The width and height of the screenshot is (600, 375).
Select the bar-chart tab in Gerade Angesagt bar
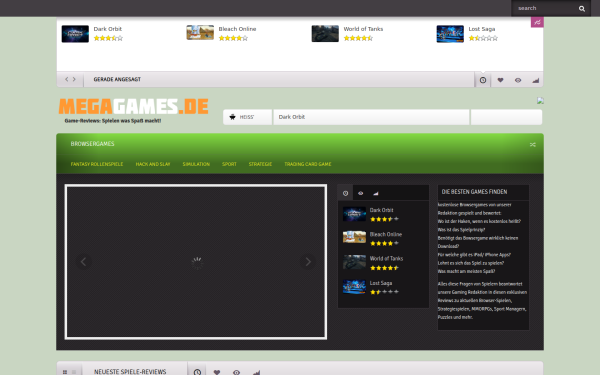click(x=535, y=80)
